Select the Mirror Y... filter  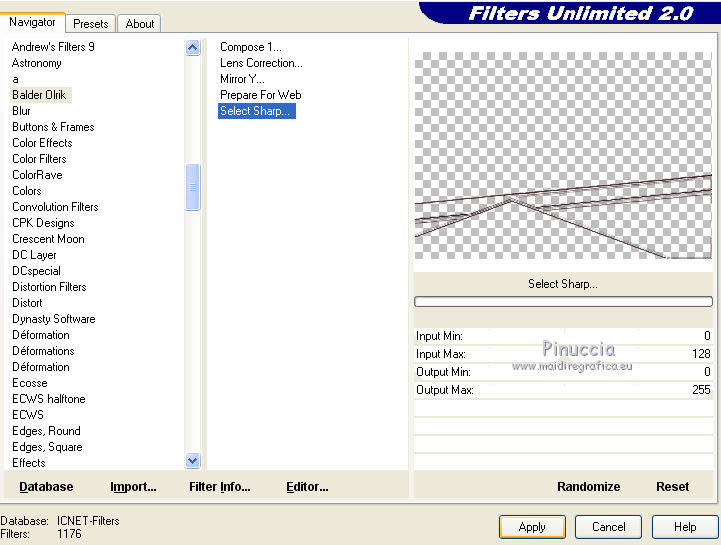(x=242, y=79)
